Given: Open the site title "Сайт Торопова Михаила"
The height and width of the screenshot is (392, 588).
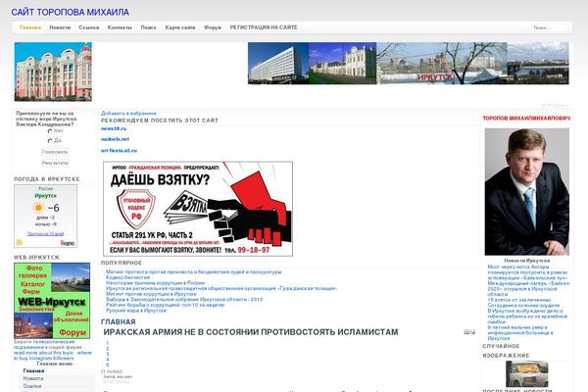Looking at the screenshot, I should pyautogui.click(x=71, y=13).
